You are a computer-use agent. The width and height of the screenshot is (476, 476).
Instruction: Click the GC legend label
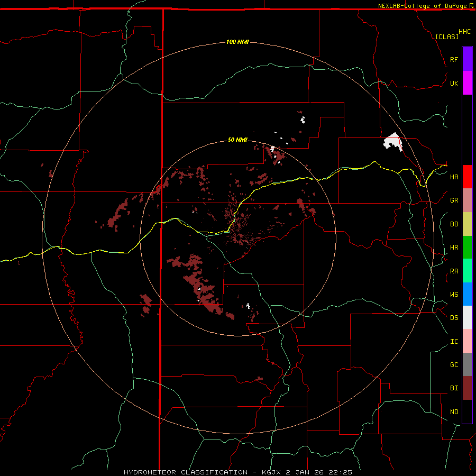tap(454, 365)
